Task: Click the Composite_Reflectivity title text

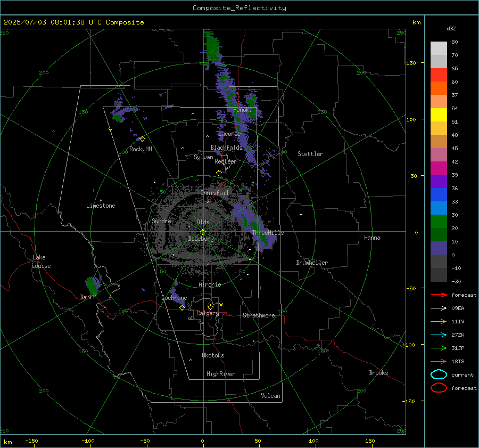Action: point(240,8)
